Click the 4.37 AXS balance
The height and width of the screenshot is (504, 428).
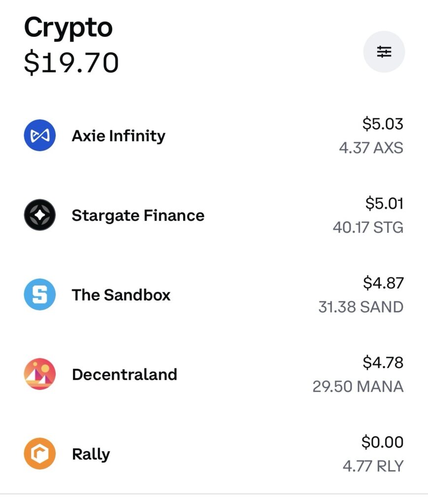[371, 148]
